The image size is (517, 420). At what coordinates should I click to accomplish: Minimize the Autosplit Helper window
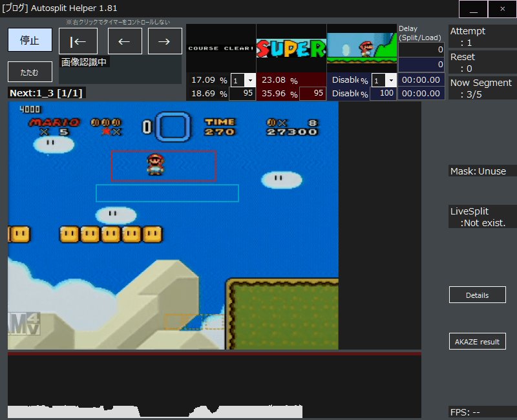point(474,9)
